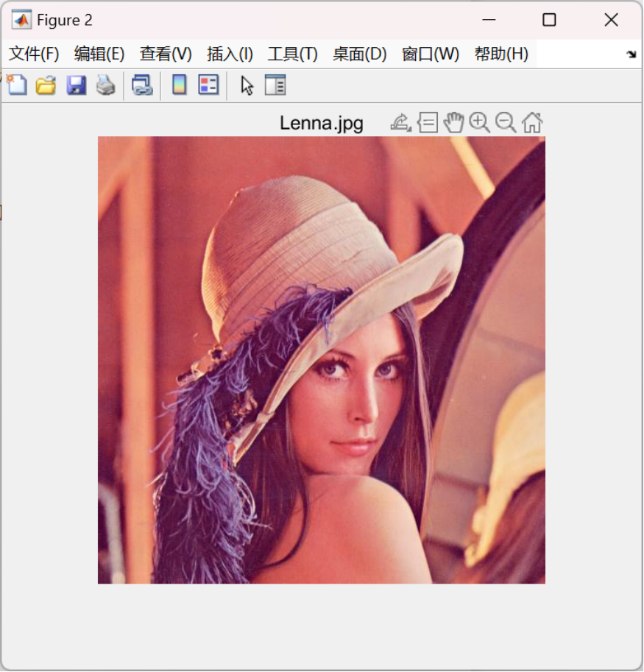Click the Lenna.jpg axes title
644x672 pixels.
tap(322, 124)
